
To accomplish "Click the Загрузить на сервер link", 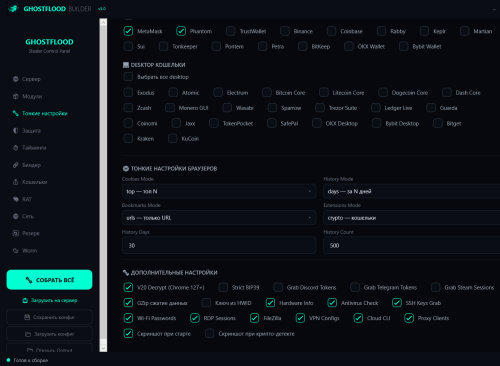I will [49, 300].
